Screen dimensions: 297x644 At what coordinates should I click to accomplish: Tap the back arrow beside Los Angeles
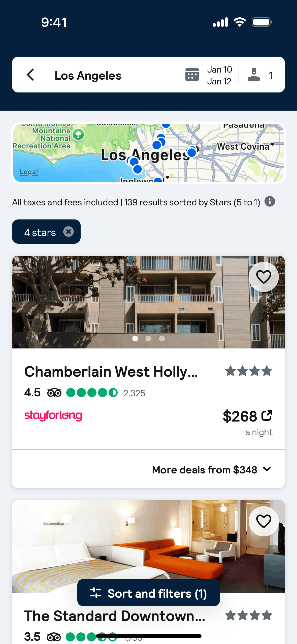[30, 75]
